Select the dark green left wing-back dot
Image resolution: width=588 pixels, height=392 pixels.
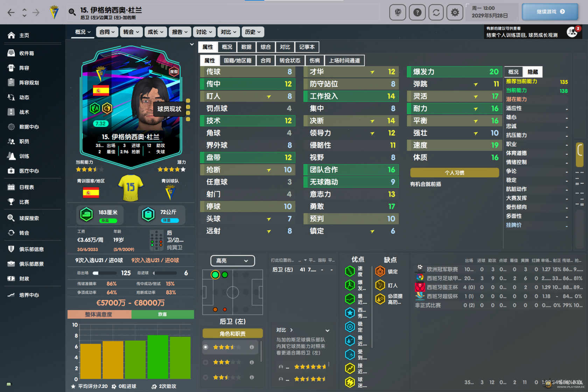[x=225, y=275]
